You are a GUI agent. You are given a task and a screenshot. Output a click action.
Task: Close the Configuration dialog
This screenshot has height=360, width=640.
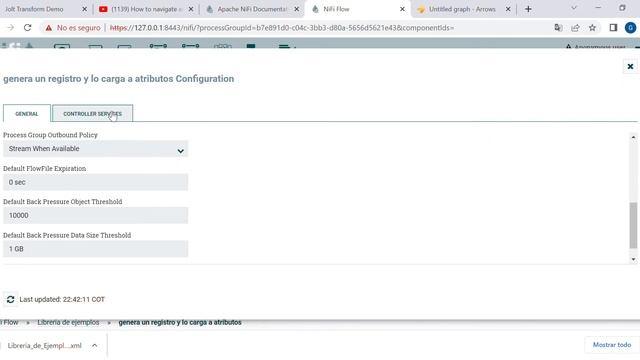coord(630,67)
